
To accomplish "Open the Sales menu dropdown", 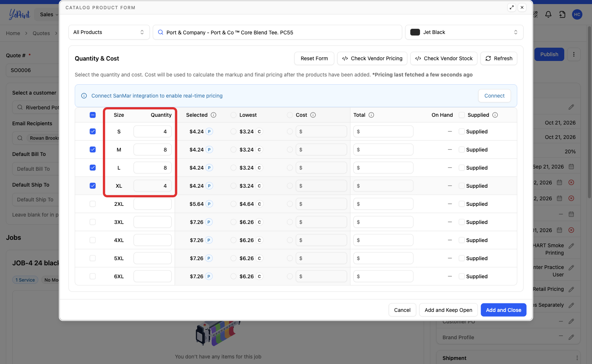I will tap(49, 14).
